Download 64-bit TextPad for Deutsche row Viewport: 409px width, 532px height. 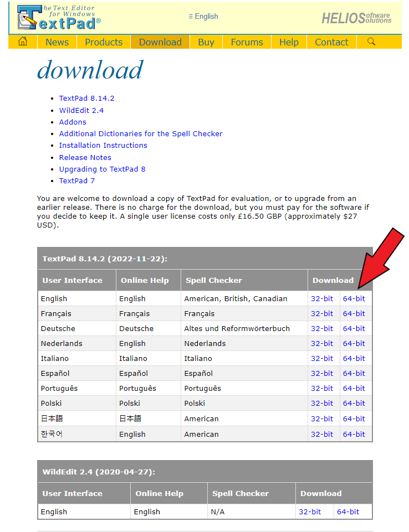click(x=354, y=328)
